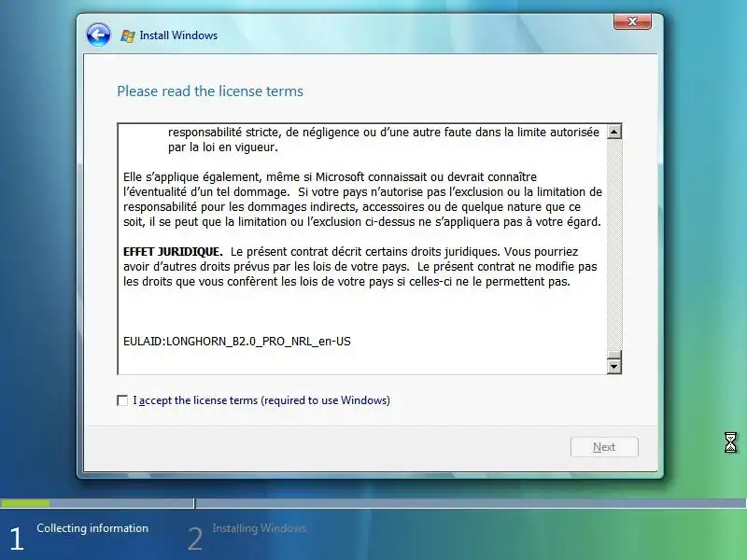Screen dimensions: 747x560
Task: Click the 'Install Windows' title text
Action: click(x=178, y=35)
